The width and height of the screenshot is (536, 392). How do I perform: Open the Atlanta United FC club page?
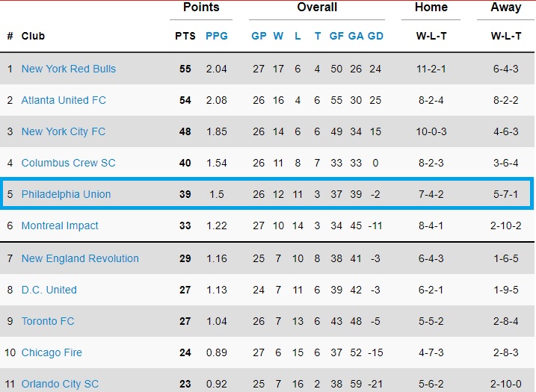tap(64, 100)
